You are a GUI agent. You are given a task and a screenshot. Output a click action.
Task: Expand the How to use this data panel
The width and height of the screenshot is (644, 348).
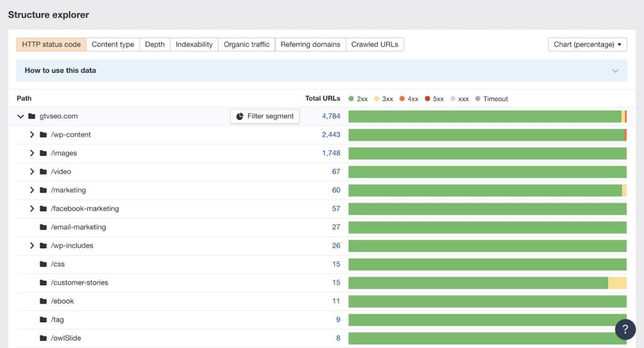click(x=321, y=70)
